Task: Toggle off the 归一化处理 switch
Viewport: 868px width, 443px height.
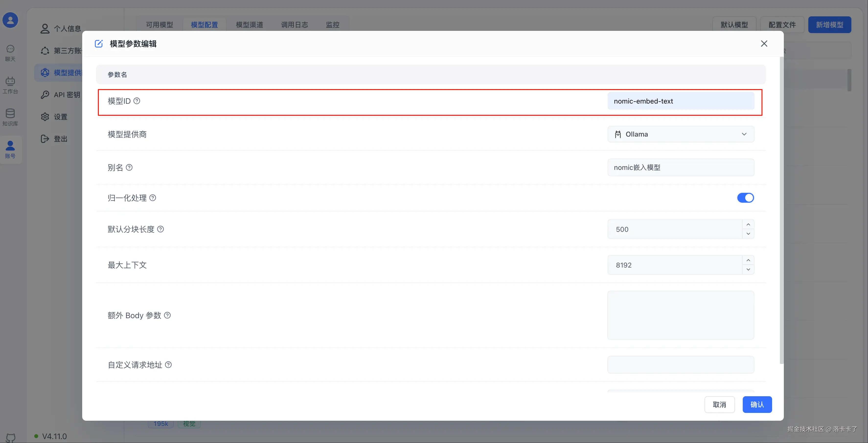Action: point(745,198)
